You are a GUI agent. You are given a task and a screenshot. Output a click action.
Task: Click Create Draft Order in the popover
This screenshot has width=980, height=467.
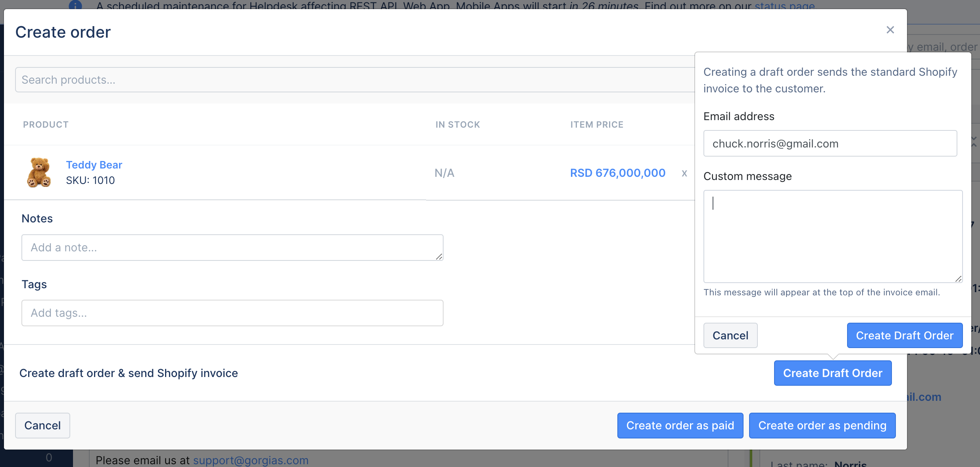point(904,335)
